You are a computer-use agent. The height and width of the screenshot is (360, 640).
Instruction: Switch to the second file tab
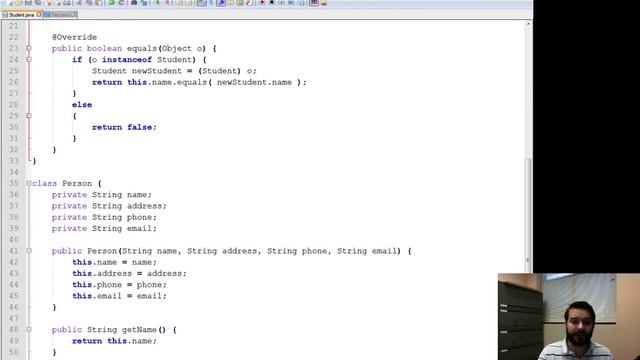coord(60,15)
